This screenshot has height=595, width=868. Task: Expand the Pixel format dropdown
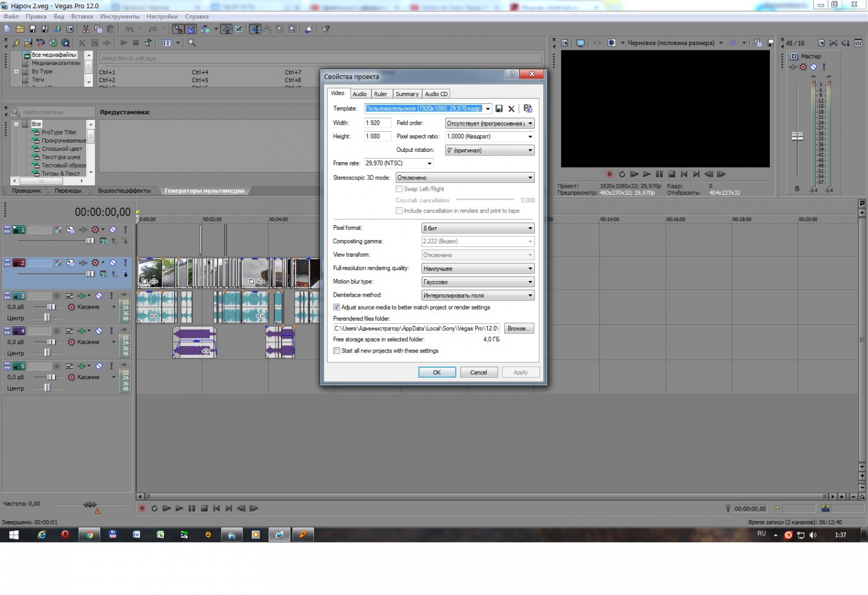point(530,228)
